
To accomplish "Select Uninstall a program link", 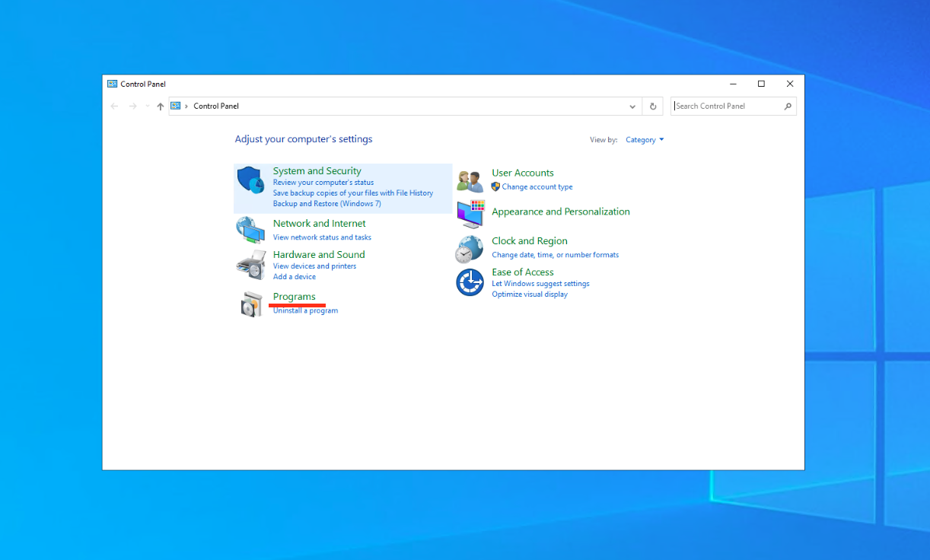I will coord(305,310).
